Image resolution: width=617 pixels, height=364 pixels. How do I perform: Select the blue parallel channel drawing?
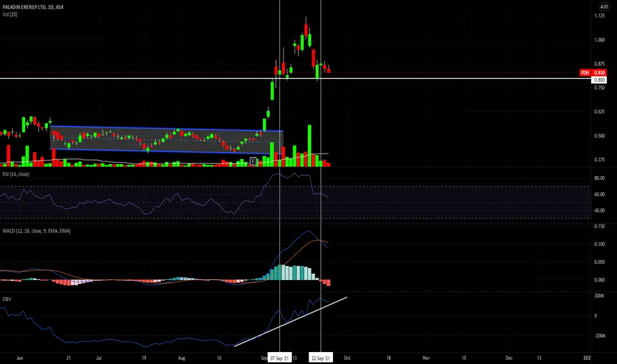[x=166, y=140]
